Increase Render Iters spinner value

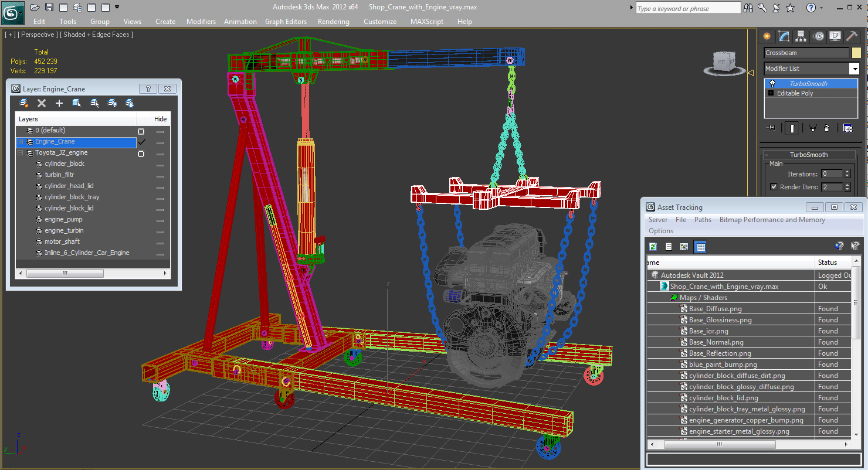847,185
